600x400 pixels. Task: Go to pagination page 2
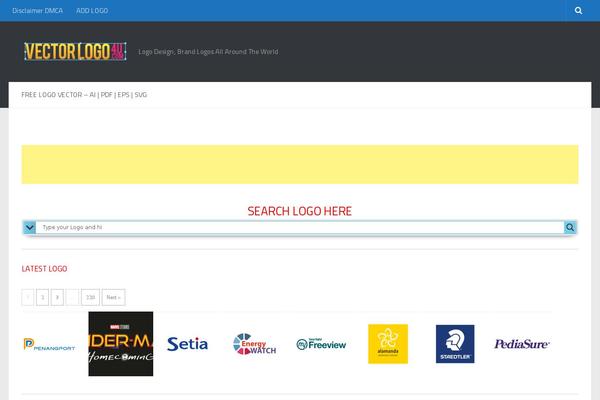[42, 297]
